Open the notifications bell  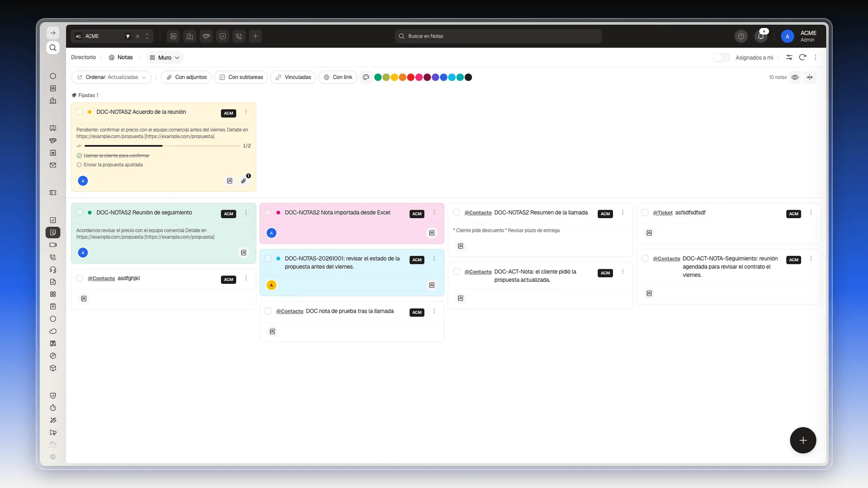(x=761, y=36)
